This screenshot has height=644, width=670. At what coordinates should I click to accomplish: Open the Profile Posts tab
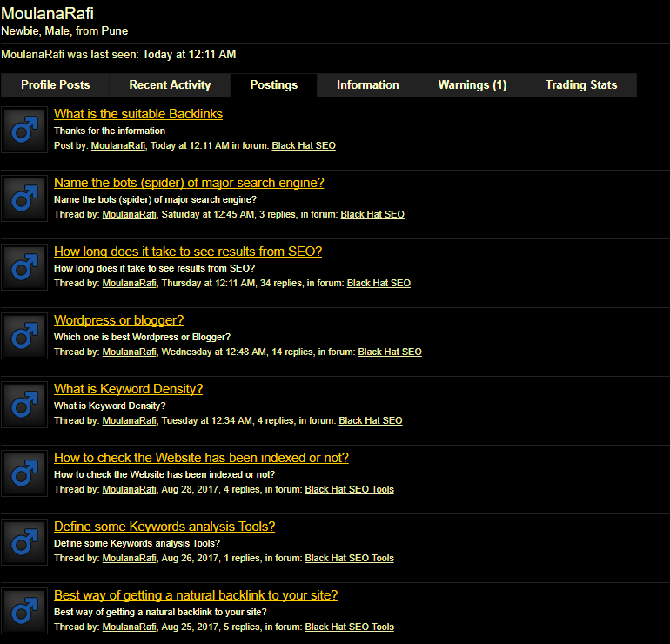click(x=55, y=85)
